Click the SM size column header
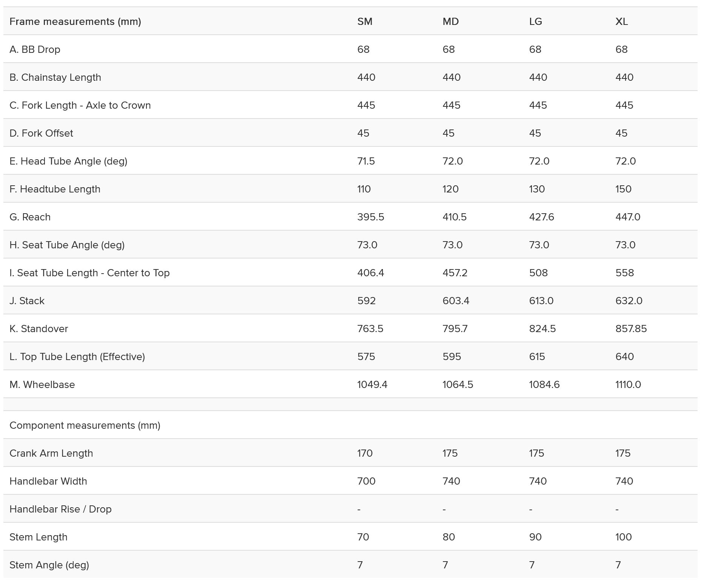The width and height of the screenshot is (710, 588). 365,22
